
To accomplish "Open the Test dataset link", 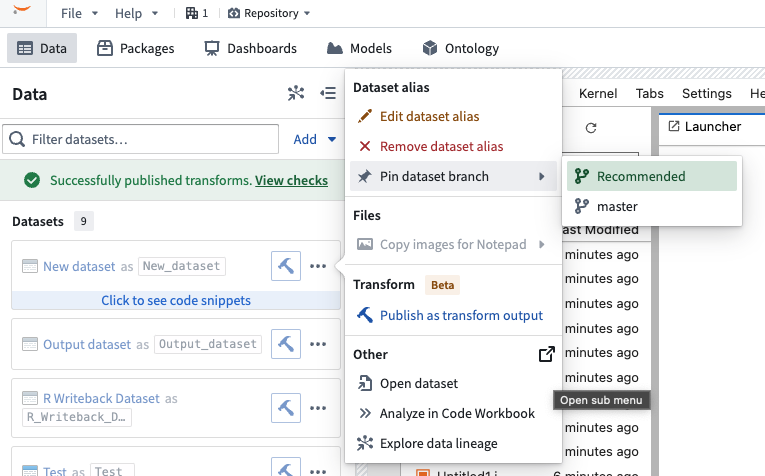I will pyautogui.click(x=55, y=471).
